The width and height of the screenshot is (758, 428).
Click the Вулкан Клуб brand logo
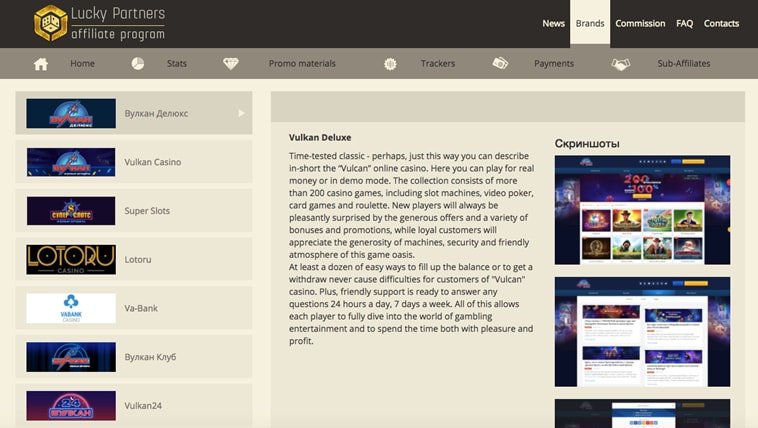tap(71, 357)
